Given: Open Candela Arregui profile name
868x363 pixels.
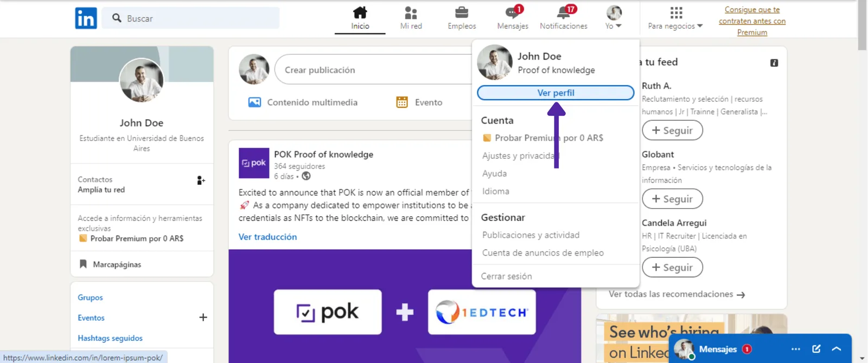Looking at the screenshot, I should [x=674, y=223].
